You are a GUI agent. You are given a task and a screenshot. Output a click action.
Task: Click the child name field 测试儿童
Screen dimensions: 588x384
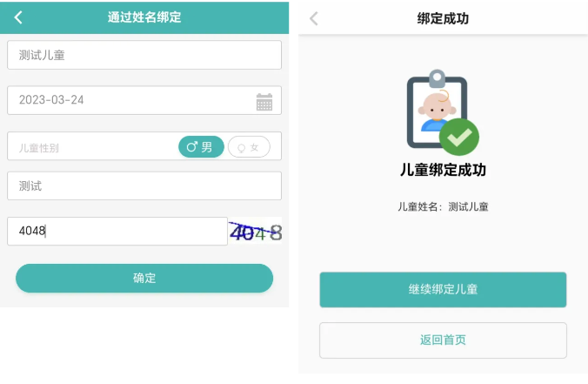[144, 55]
